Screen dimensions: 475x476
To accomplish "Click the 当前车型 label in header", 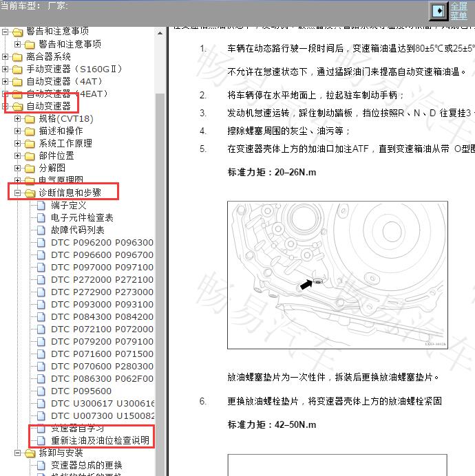I will pyautogui.click(x=21, y=6).
